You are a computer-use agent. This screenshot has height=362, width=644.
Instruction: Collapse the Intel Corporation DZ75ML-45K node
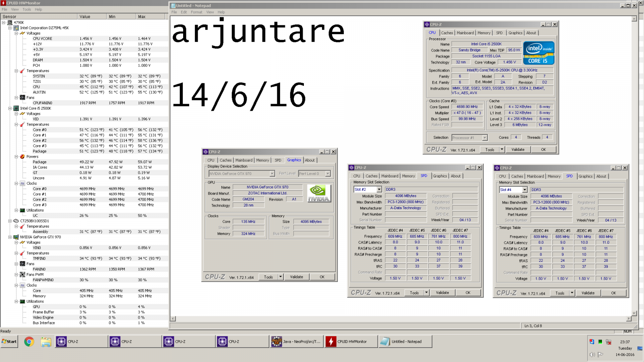click(x=10, y=28)
